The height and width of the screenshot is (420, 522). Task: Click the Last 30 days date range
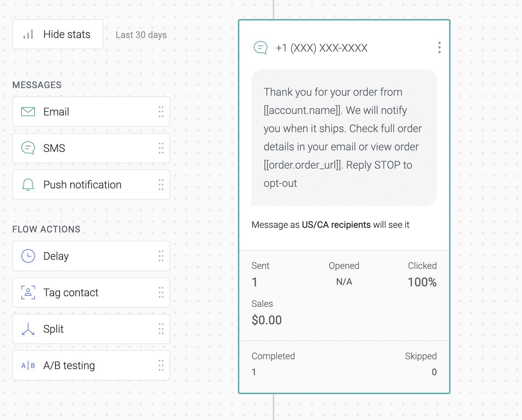click(141, 35)
